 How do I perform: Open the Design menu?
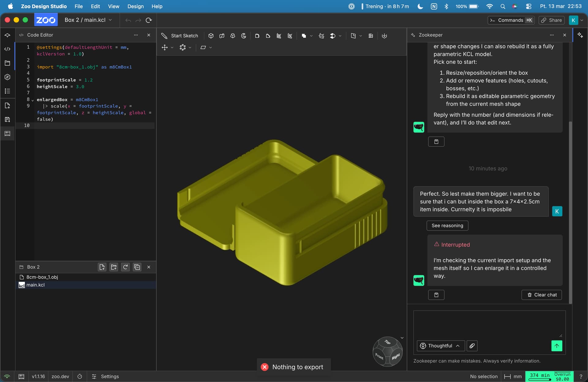tap(135, 6)
